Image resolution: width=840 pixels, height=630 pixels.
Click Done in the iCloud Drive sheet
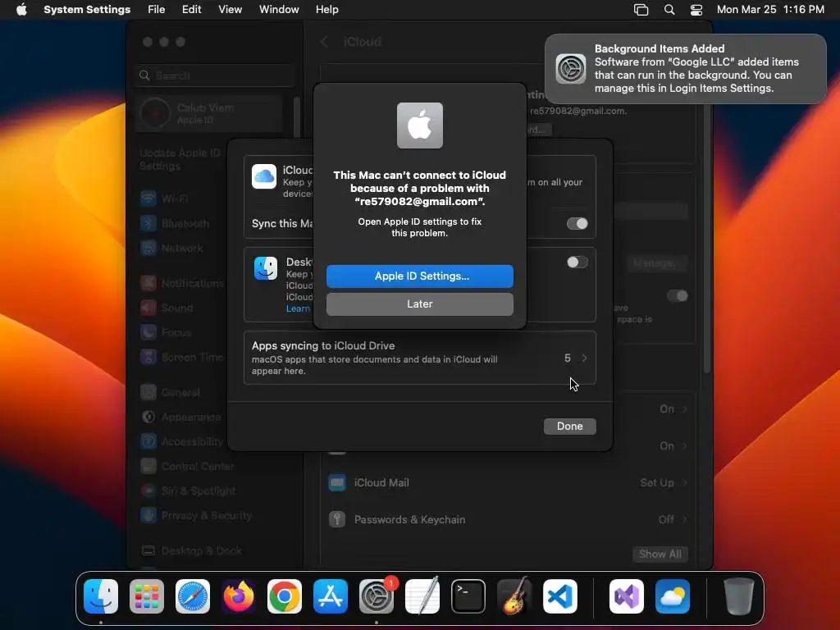point(569,426)
